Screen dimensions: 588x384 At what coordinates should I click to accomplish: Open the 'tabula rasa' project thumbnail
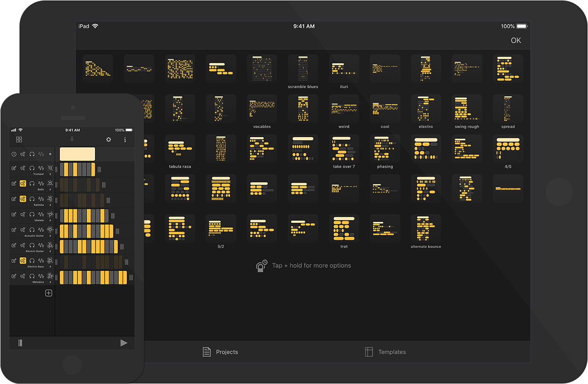click(180, 149)
